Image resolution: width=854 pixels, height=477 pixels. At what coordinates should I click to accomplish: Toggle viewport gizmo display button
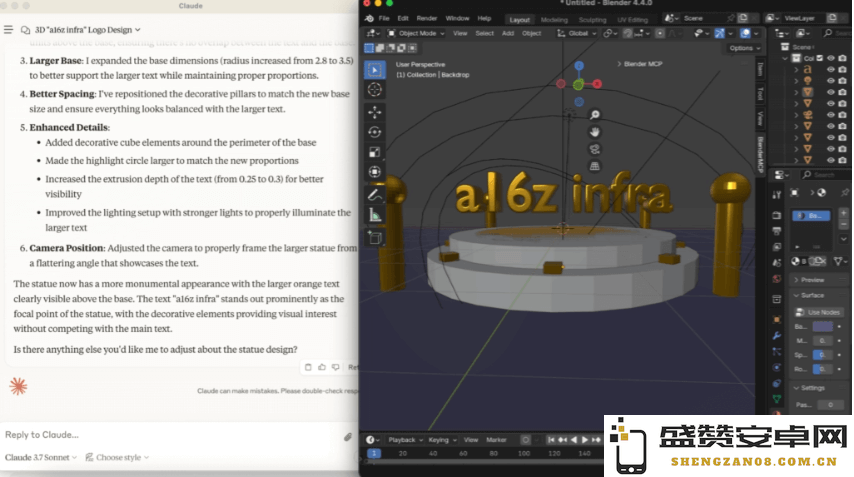[719, 33]
